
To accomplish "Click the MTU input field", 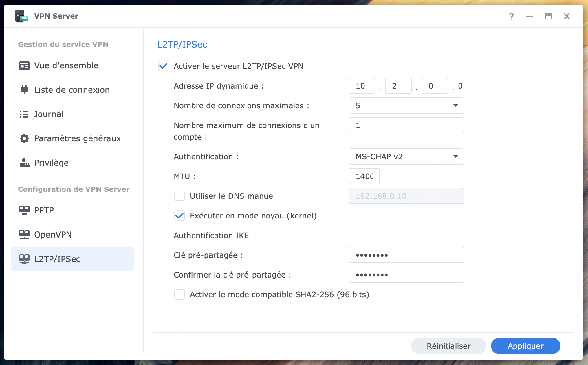I will 364,176.
